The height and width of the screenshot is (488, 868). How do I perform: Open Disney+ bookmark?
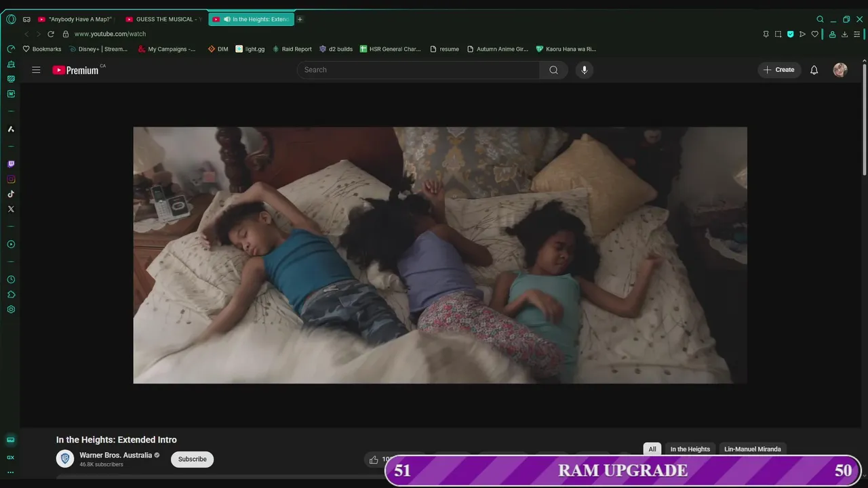pyautogui.click(x=98, y=49)
